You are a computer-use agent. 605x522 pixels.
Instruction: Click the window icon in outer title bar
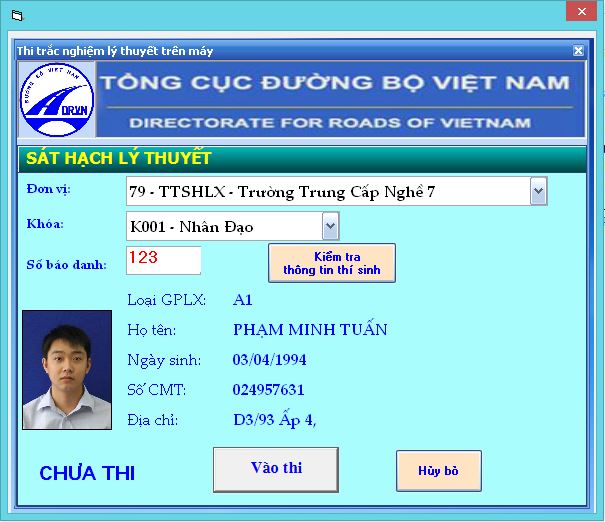click(17, 16)
